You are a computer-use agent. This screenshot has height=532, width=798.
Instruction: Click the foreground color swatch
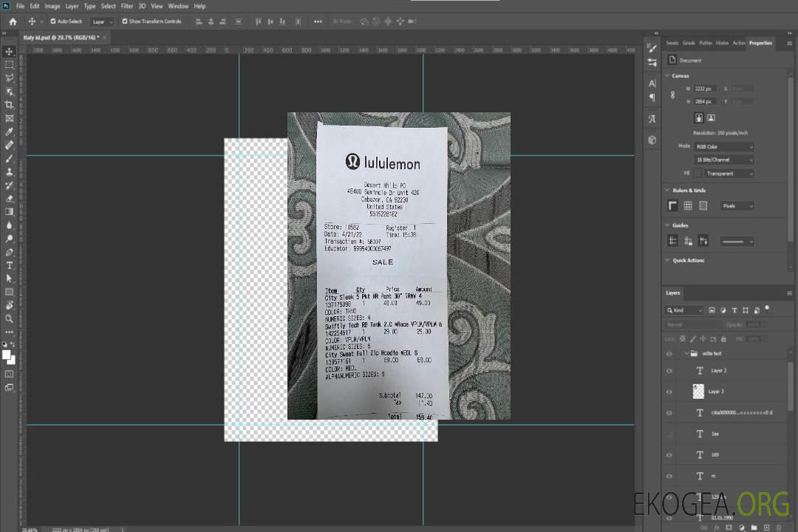pyautogui.click(x=6, y=355)
